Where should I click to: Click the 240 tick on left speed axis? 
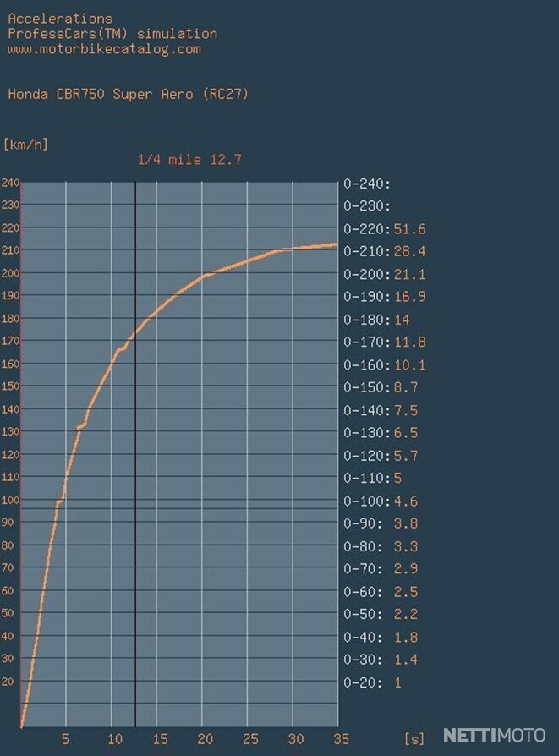click(x=9, y=184)
